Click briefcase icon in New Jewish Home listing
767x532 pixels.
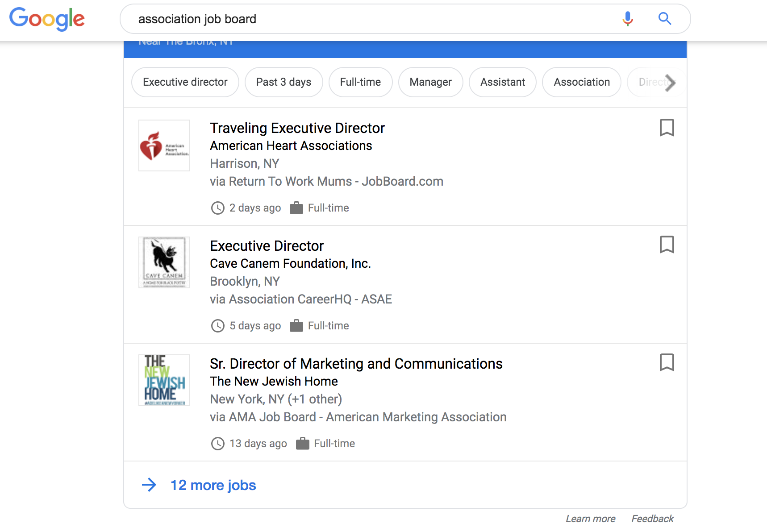coord(302,444)
